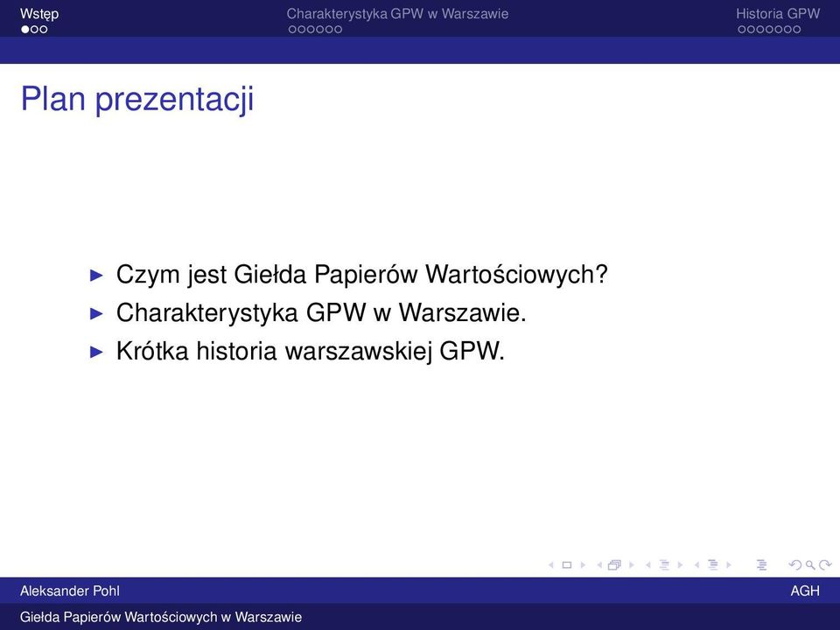The height and width of the screenshot is (630, 840).
Task: Open the Wstęp section in header
Action: 39,14
